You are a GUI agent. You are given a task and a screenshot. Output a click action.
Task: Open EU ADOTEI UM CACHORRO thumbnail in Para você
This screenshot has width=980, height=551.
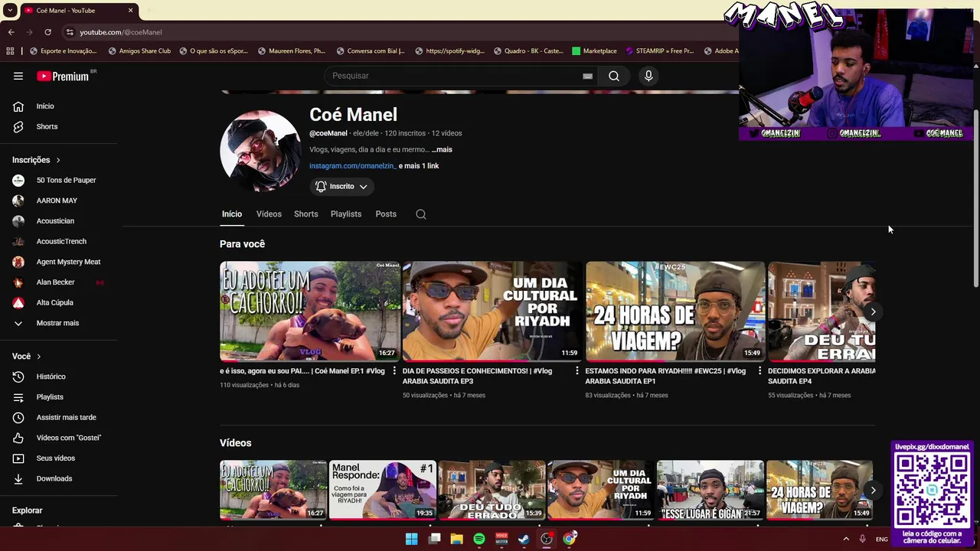pyautogui.click(x=310, y=311)
